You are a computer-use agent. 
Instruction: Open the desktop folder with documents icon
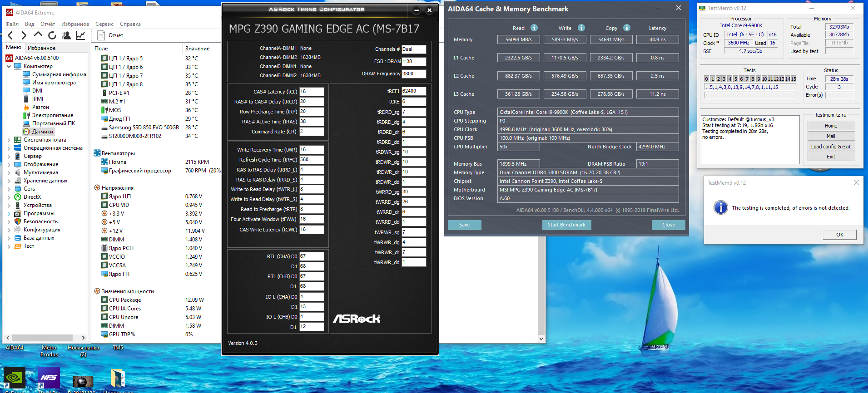click(x=118, y=378)
